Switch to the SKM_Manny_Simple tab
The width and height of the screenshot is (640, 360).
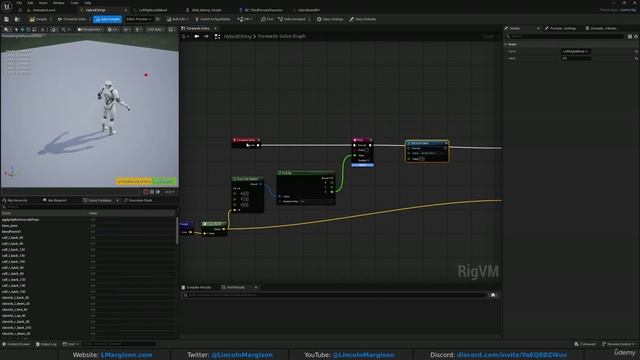[x=206, y=10]
